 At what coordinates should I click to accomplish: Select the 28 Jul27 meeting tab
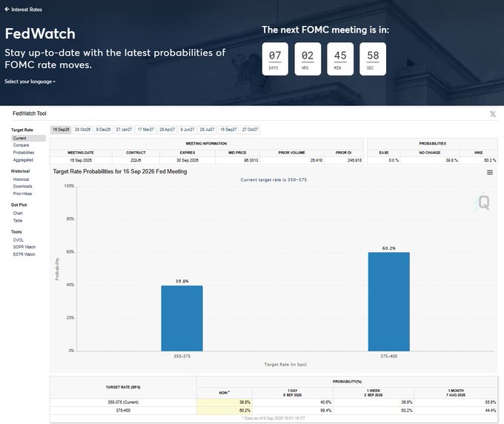click(207, 130)
